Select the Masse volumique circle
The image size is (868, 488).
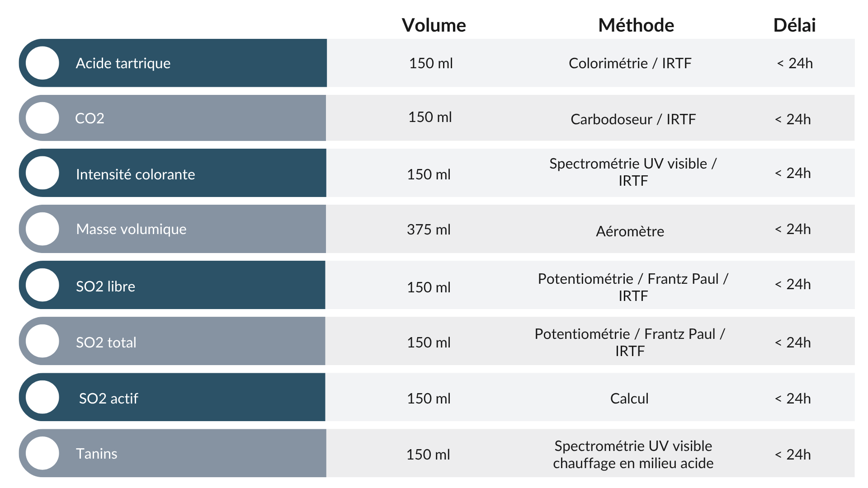point(42,229)
